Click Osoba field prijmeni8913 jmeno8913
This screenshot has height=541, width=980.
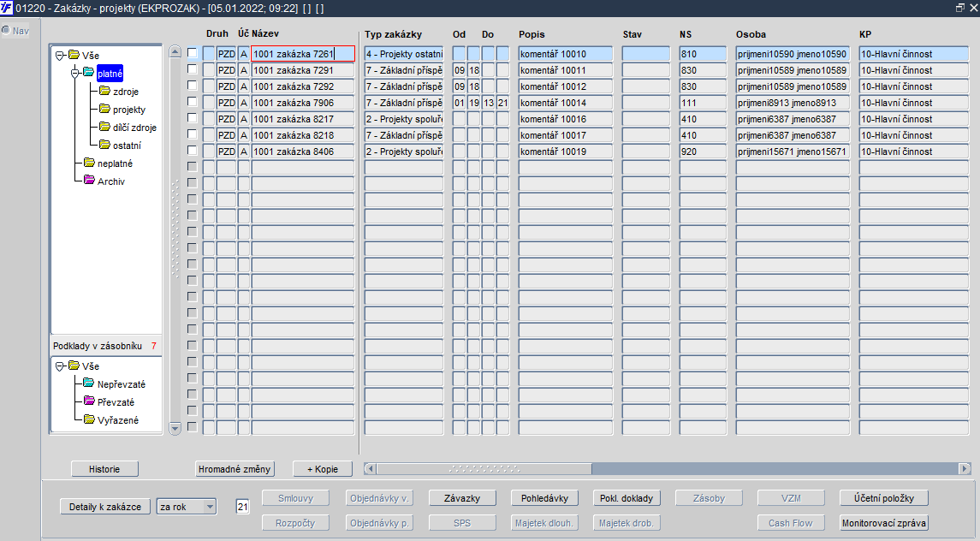click(x=793, y=103)
